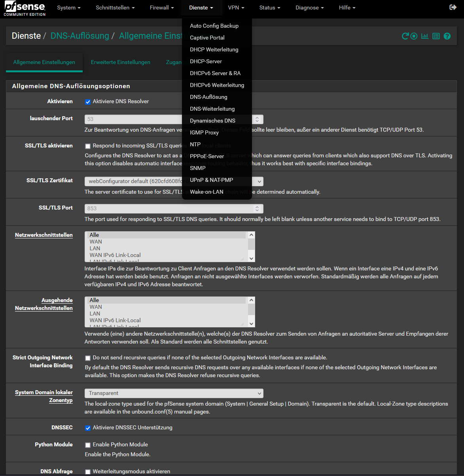
Task: Check the Do not send recursive queries option
Action: coord(88,358)
